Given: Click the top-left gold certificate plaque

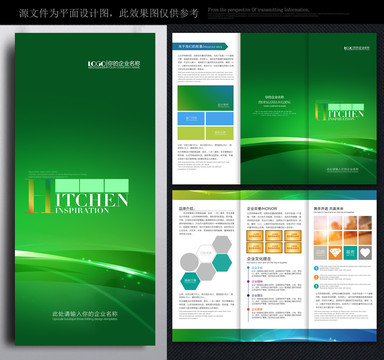Looking at the screenshot, I should click(x=255, y=236).
